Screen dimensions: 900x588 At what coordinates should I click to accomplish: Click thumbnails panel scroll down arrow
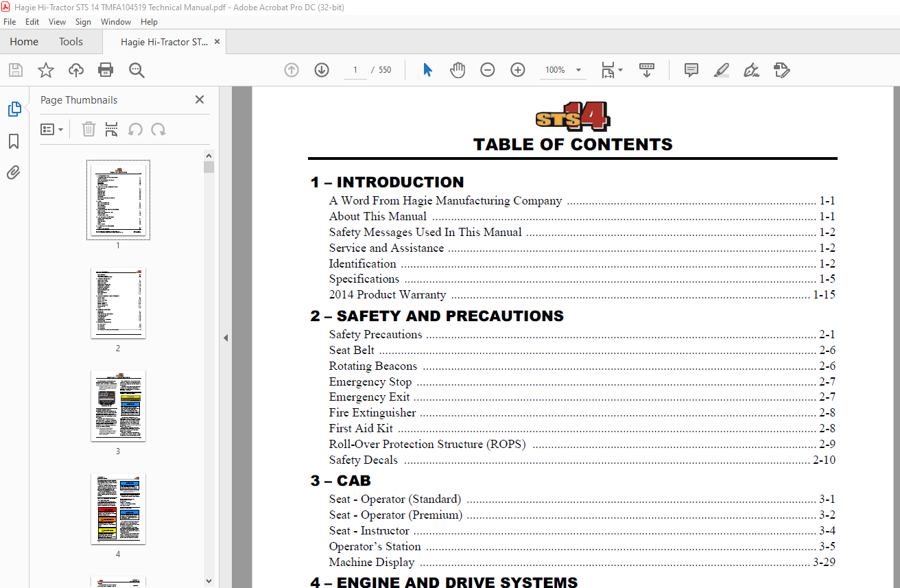(209, 582)
